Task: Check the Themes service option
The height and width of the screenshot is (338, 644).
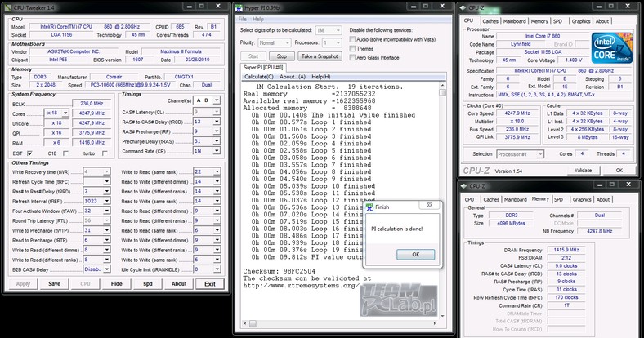Action: pos(352,48)
